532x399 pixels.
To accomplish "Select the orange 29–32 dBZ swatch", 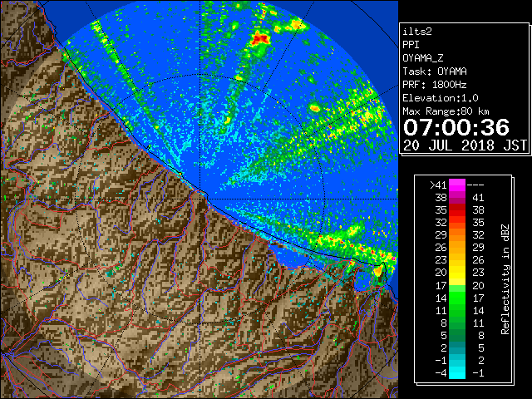I will point(457,235).
